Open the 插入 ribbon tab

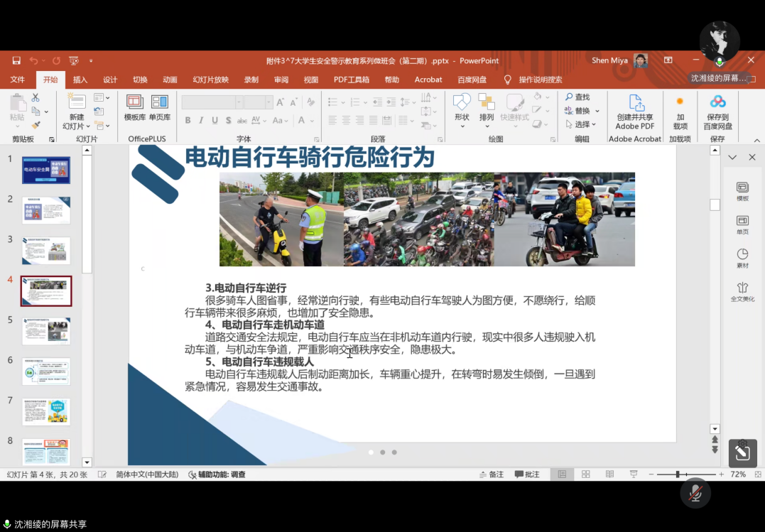(x=80, y=80)
